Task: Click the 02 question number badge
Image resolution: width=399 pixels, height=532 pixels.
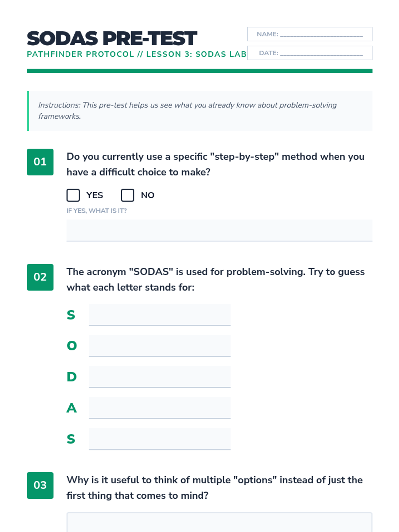Action: (40, 277)
